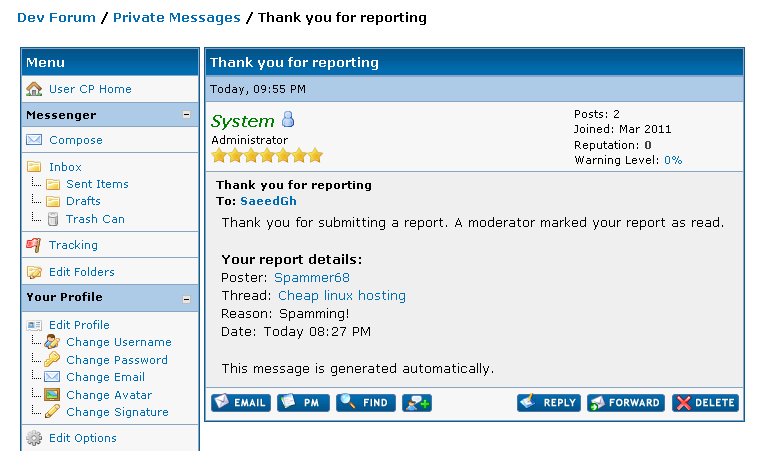Click the Drafts folder icon
763x451 pixels.
click(x=53, y=201)
